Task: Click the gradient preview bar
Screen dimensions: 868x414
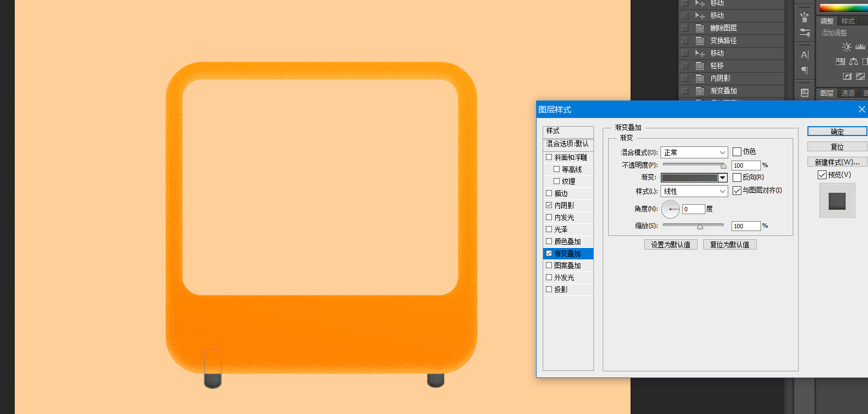Action: pos(689,178)
